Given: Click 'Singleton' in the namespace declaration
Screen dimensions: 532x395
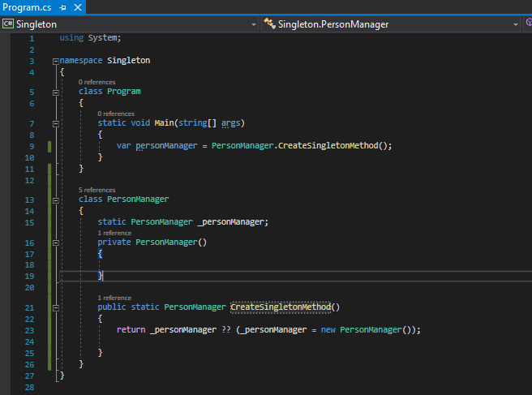Looking at the screenshot, I should (129, 60).
